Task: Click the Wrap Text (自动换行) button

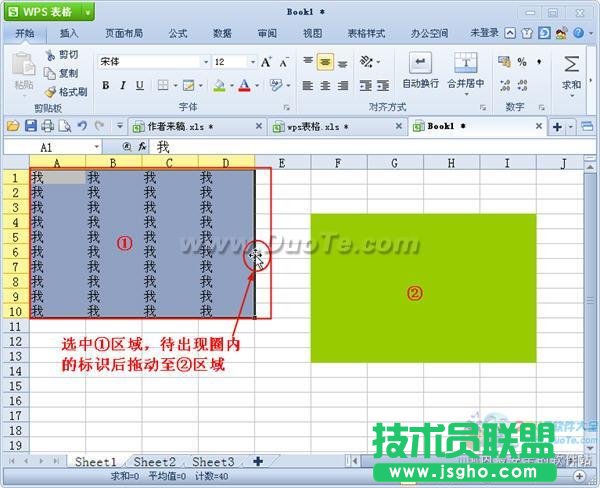Action: 420,70
